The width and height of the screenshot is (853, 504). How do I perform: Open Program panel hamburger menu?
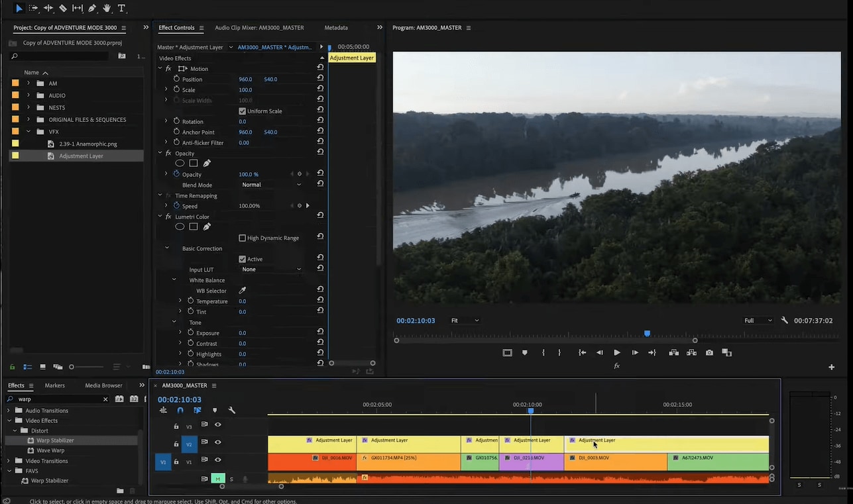[469, 28]
